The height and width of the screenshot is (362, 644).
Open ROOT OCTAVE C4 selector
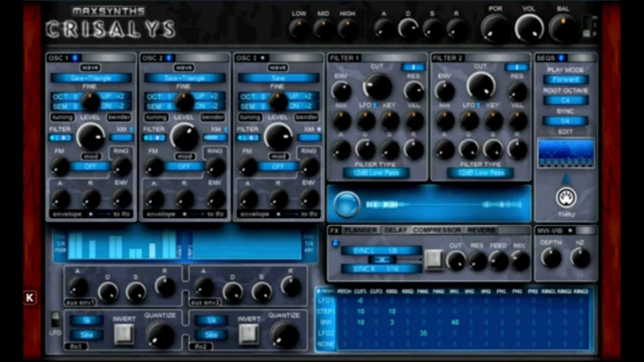point(566,101)
